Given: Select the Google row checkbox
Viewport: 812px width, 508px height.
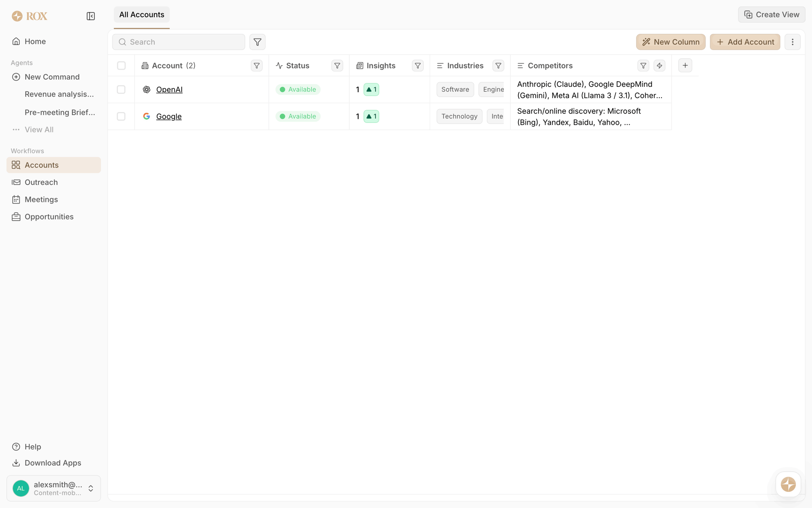Looking at the screenshot, I should [121, 116].
